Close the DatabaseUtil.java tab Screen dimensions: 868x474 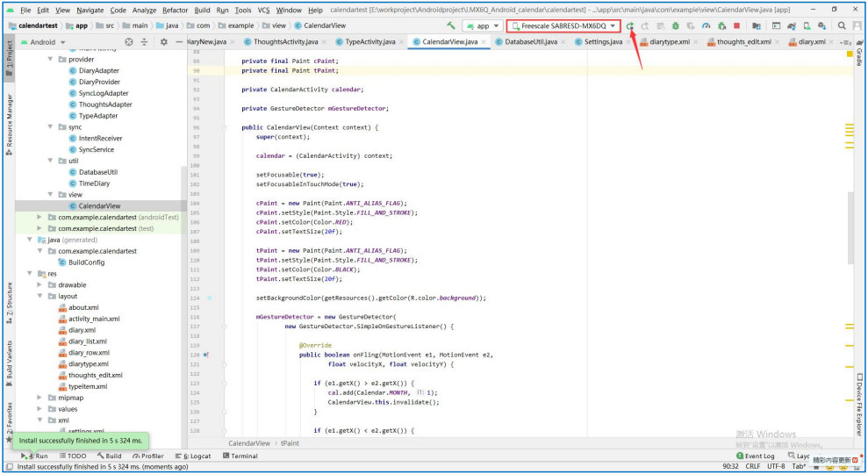[x=563, y=42]
